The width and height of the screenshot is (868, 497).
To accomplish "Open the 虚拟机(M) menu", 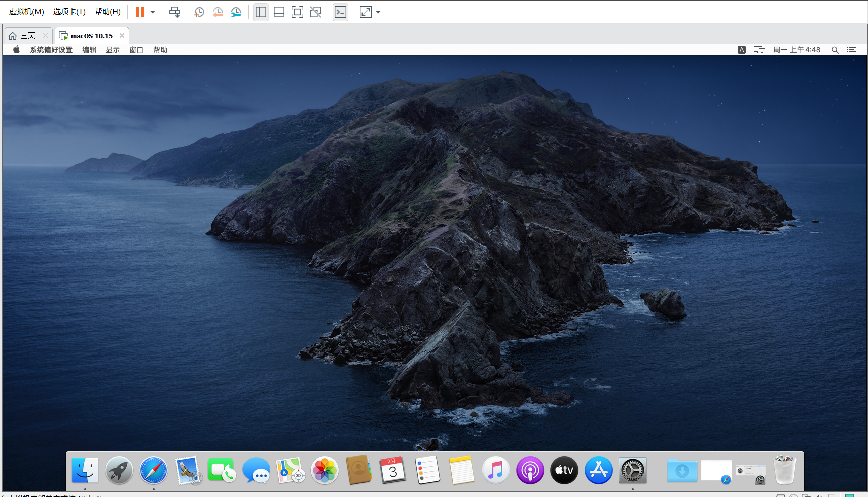I will point(27,12).
